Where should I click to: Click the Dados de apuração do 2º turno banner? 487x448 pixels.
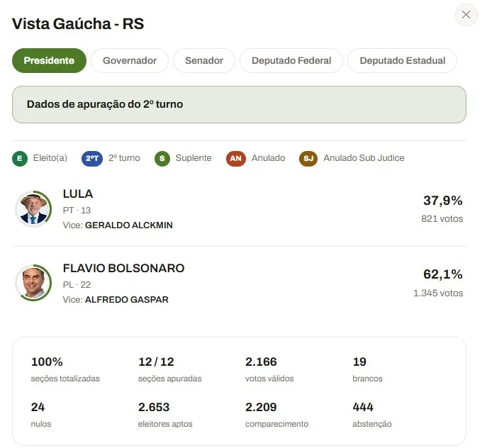pyautogui.click(x=239, y=104)
